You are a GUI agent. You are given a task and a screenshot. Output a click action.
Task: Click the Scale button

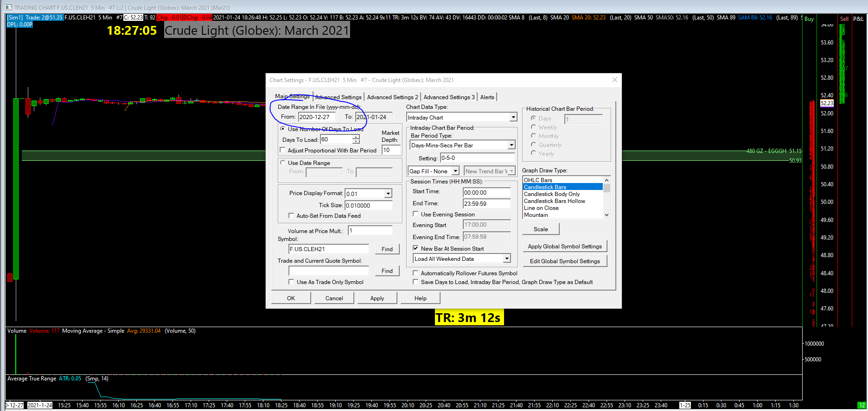[x=541, y=229]
